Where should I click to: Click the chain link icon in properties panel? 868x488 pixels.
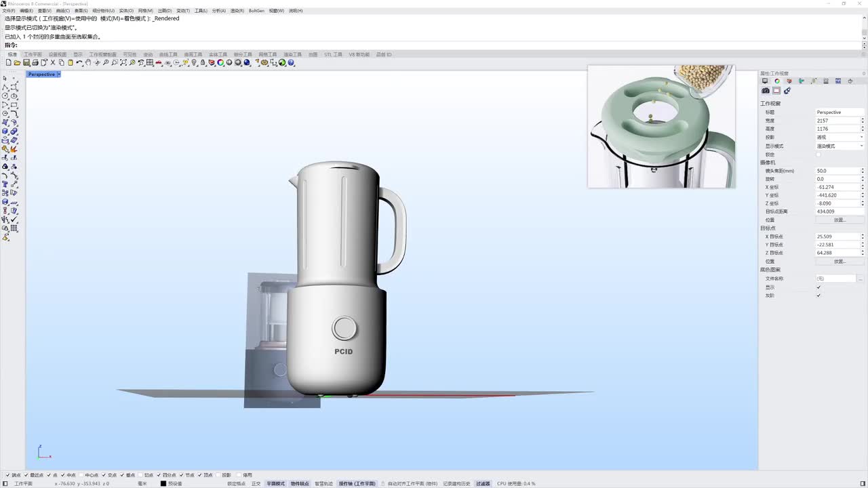[787, 91]
